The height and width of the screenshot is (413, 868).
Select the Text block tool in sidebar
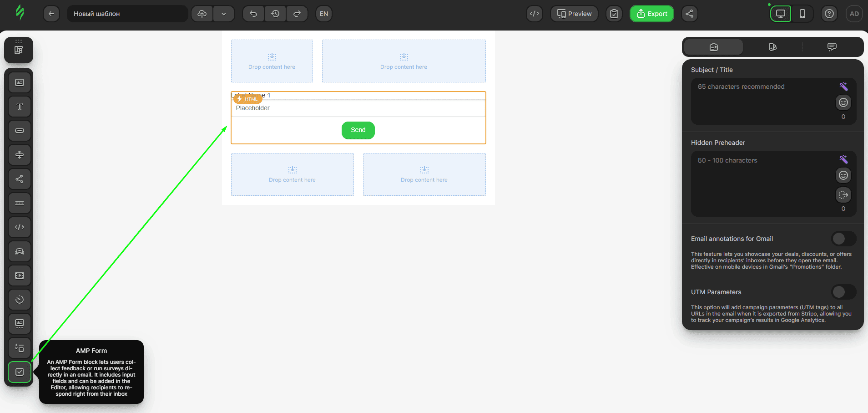click(19, 106)
